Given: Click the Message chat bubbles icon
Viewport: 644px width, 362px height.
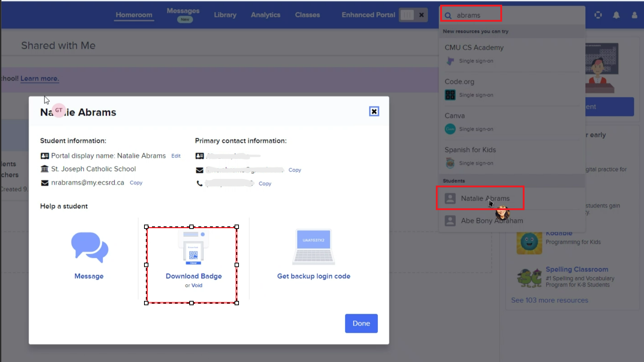Looking at the screenshot, I should (89, 247).
